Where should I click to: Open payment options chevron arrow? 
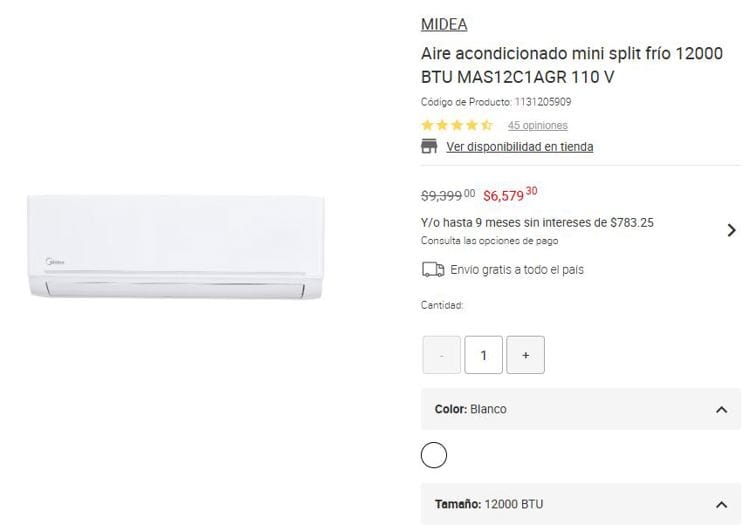pyautogui.click(x=731, y=231)
